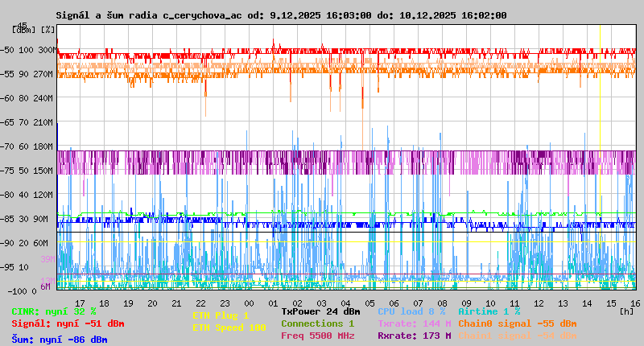Select the red Signál legend entry

(68, 324)
